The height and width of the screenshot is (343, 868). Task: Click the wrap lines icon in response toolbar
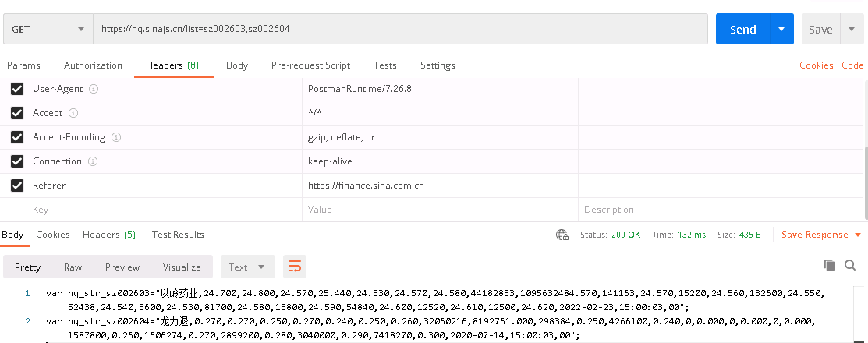[x=295, y=267]
